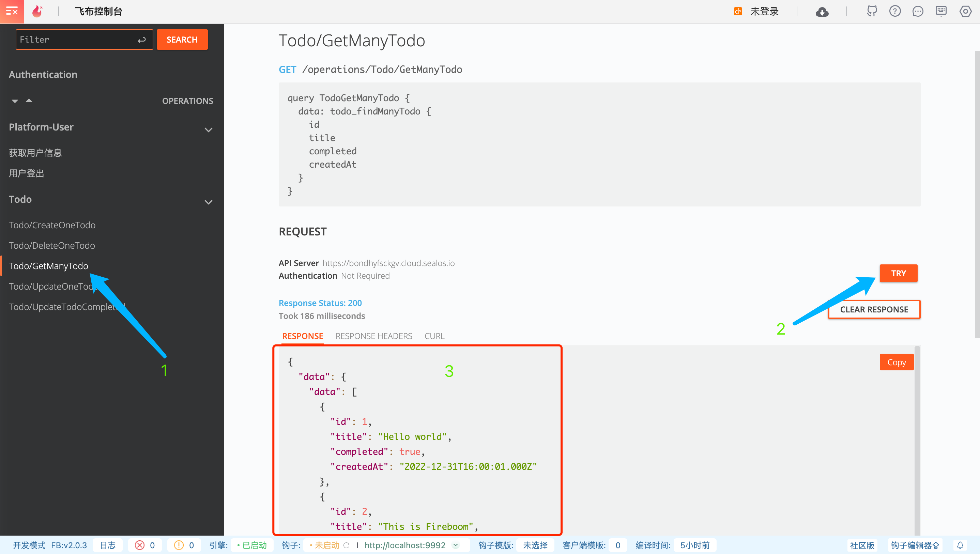Click the Response Status: 200 text

coord(320,303)
